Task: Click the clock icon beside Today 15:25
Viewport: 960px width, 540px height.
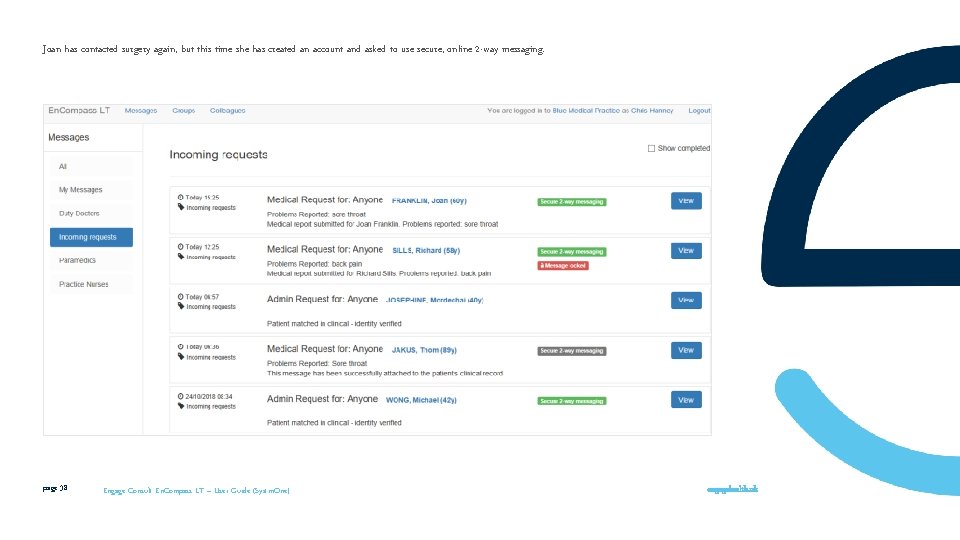Action: 181,197
